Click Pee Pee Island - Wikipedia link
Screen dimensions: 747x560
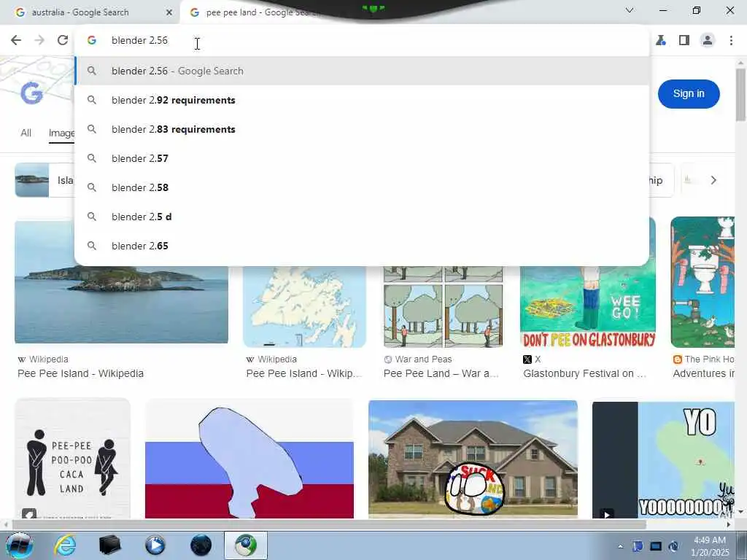(x=80, y=374)
